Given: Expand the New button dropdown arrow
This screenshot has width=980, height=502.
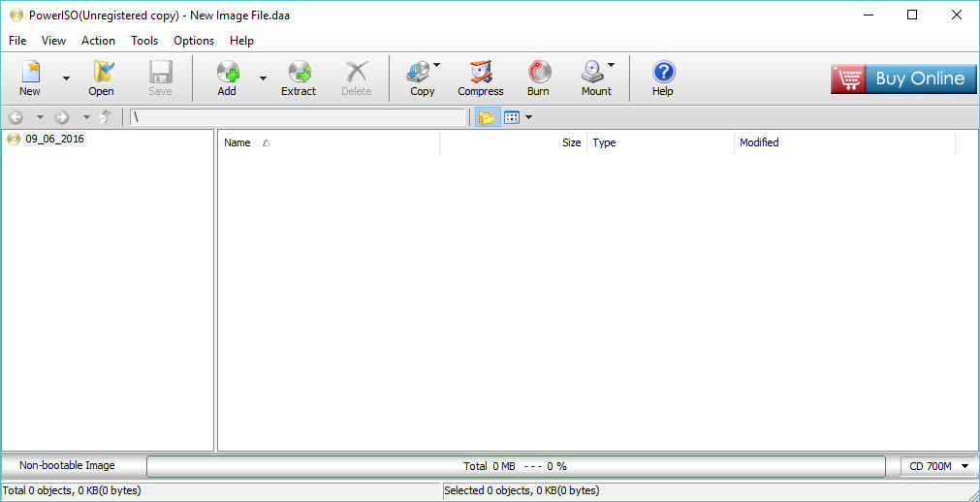Looking at the screenshot, I should click(66, 78).
